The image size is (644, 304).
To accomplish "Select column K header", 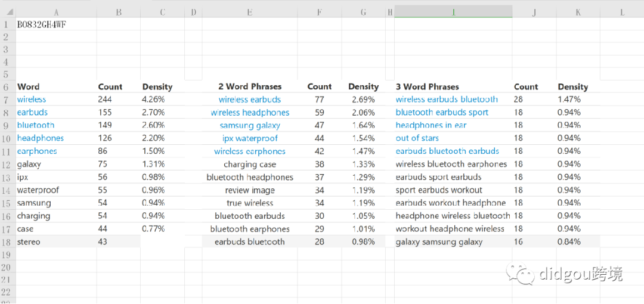I will (x=578, y=13).
